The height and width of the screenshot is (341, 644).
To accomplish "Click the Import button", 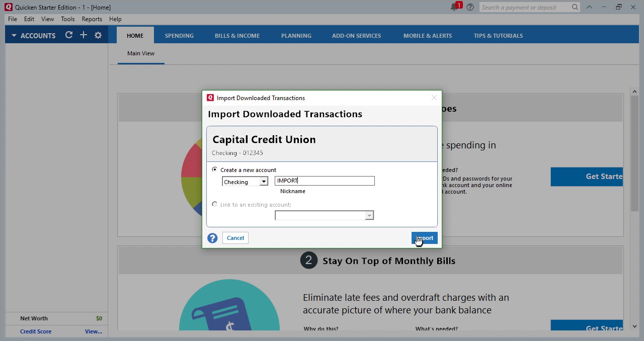I will pos(424,238).
